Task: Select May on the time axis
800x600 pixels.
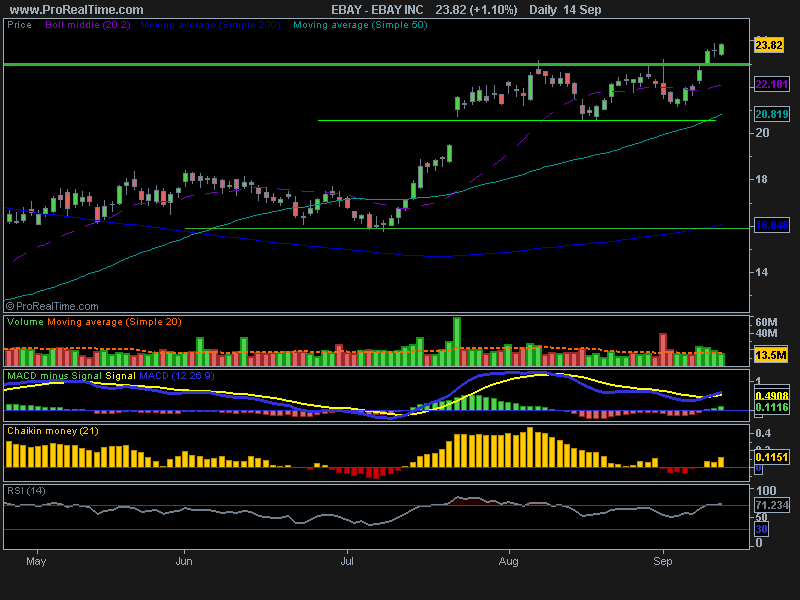Action: pyautogui.click(x=36, y=562)
